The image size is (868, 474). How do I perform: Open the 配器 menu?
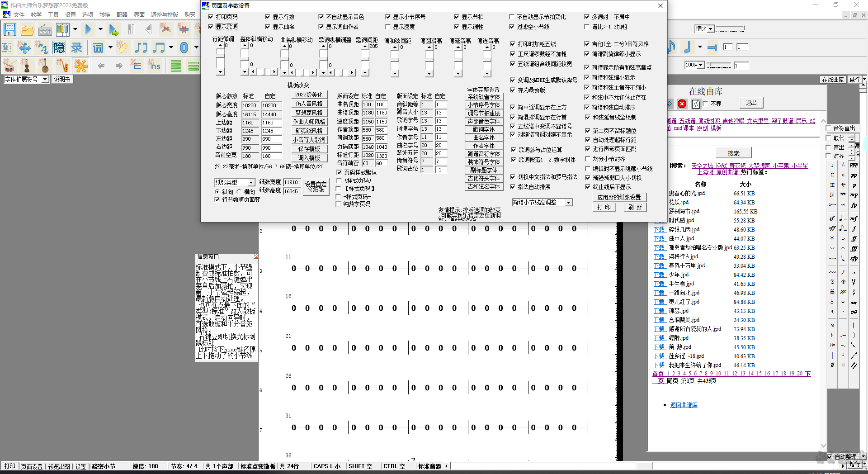122,14
